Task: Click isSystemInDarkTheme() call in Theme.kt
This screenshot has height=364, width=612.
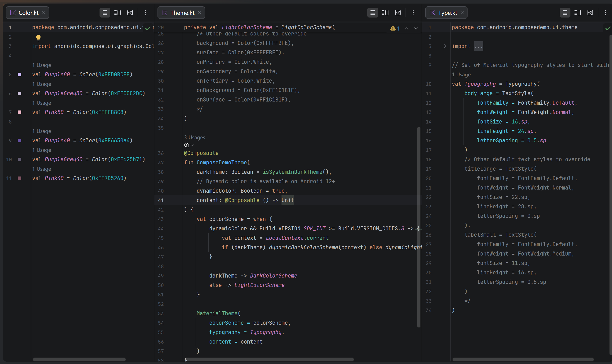Action: click(296, 172)
